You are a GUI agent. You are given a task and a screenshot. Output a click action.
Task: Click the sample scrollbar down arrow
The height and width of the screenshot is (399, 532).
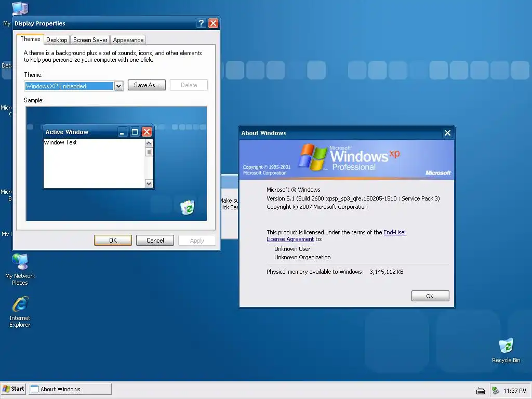[x=149, y=183]
